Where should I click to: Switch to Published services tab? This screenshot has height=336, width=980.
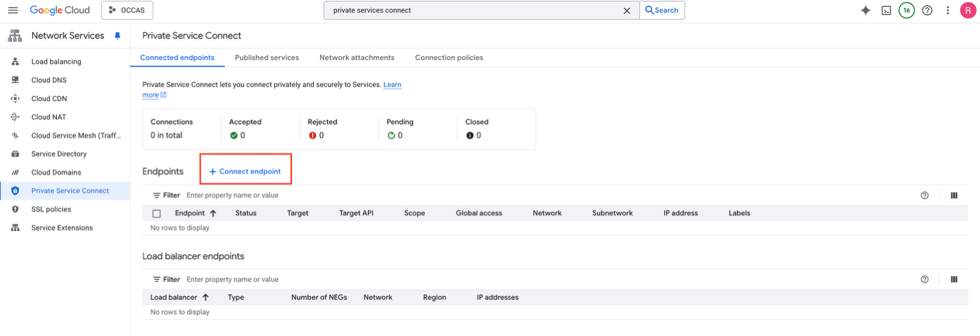(x=267, y=58)
